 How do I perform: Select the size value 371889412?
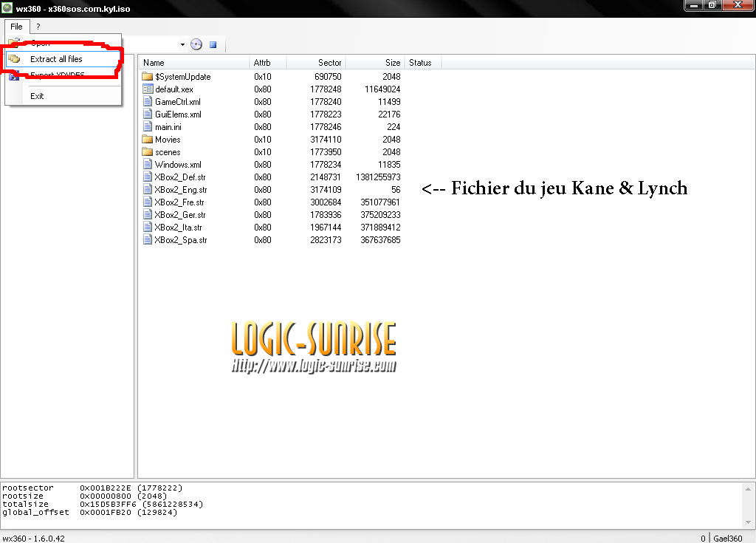(380, 228)
